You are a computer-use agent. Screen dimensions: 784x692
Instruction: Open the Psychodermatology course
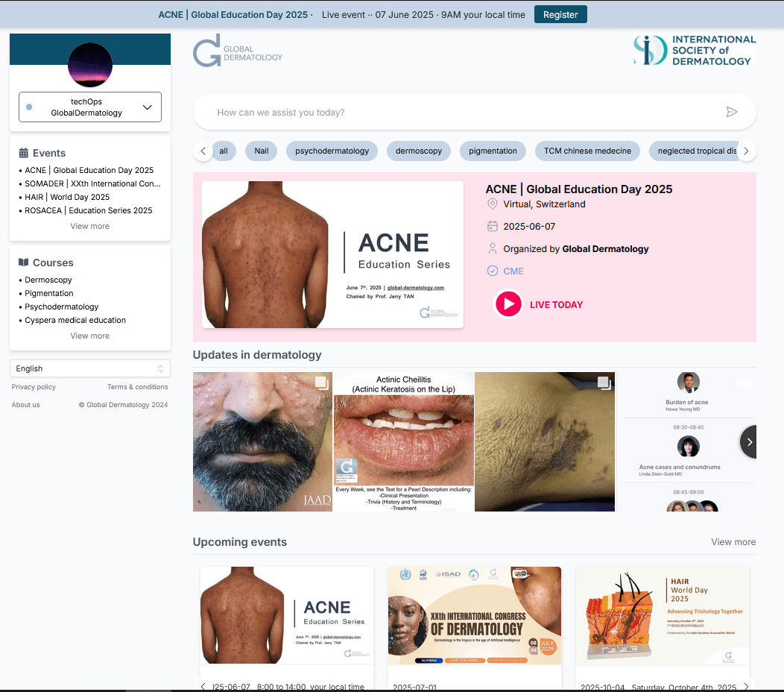click(62, 306)
